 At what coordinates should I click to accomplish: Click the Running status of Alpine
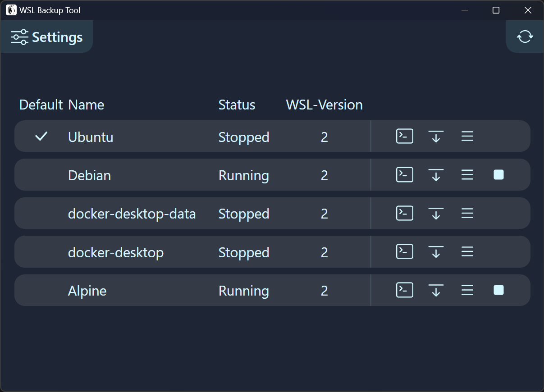(244, 291)
